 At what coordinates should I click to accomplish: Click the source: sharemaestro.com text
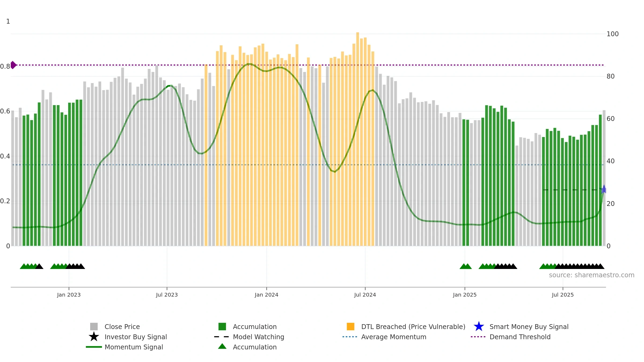(592, 275)
